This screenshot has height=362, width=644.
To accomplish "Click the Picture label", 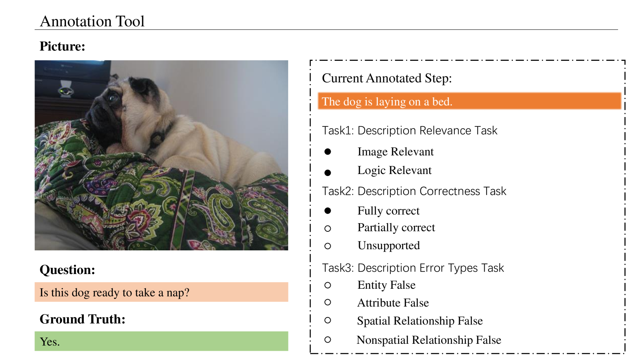I will pyautogui.click(x=62, y=47).
